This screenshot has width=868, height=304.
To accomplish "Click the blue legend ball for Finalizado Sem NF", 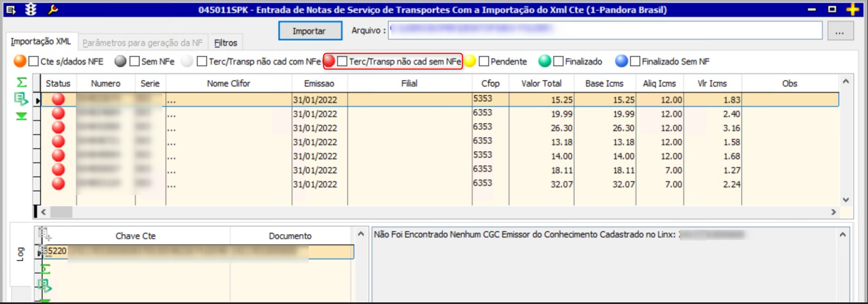I will click(x=622, y=61).
